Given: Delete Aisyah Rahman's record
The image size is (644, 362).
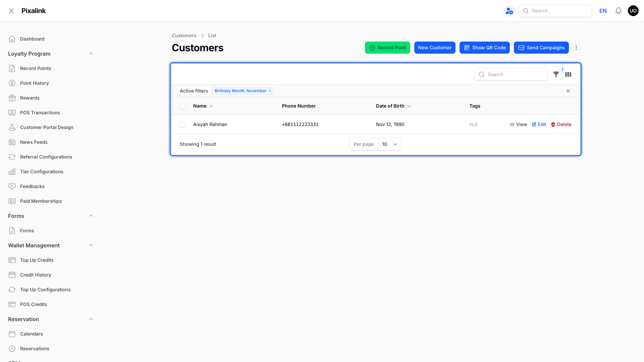Looking at the screenshot, I should click(561, 124).
